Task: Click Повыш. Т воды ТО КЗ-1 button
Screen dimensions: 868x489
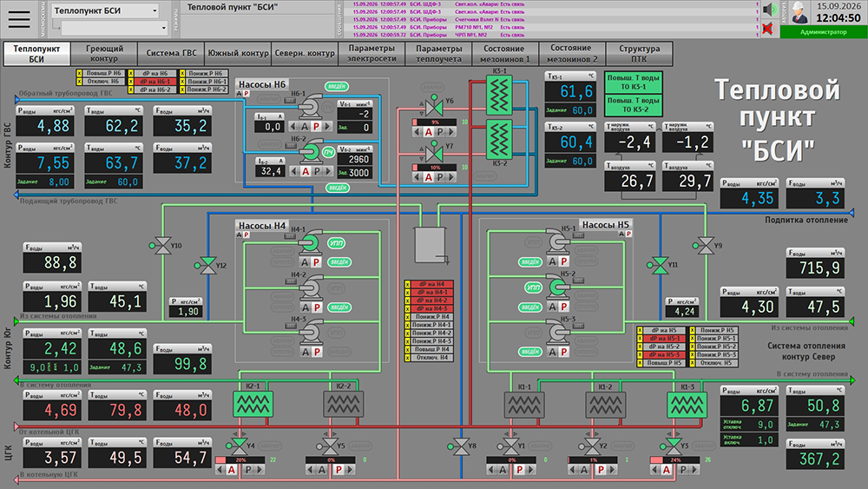Action: [x=634, y=83]
